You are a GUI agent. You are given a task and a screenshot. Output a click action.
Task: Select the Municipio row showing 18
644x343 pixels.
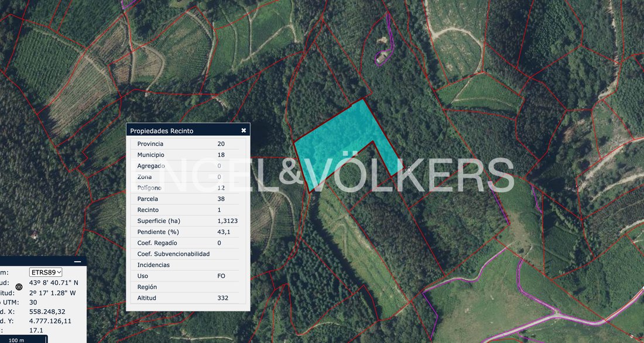pos(188,155)
